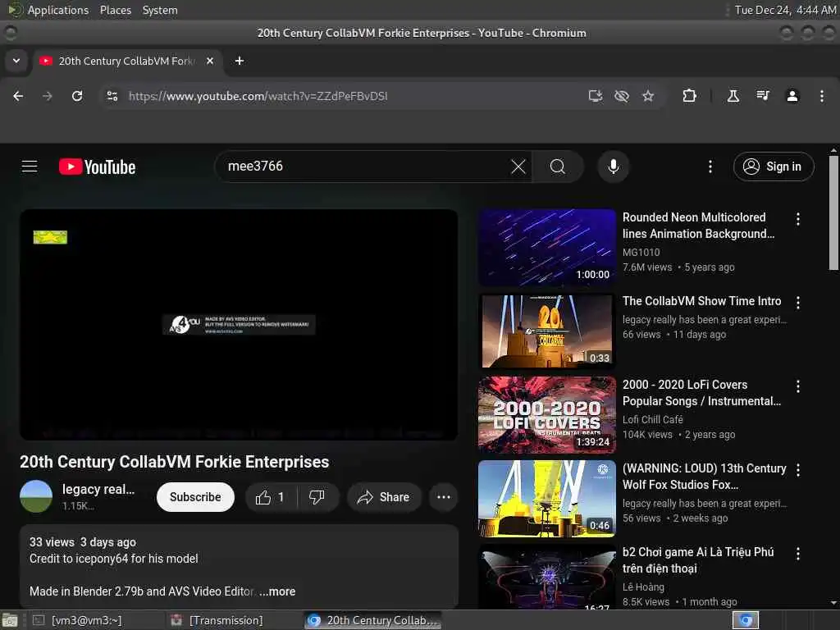Open the System menu

tap(160, 10)
